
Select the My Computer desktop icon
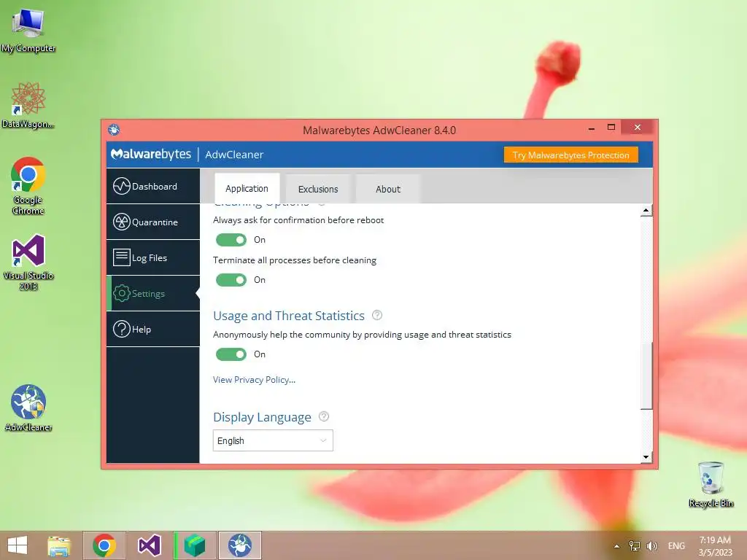(x=28, y=29)
